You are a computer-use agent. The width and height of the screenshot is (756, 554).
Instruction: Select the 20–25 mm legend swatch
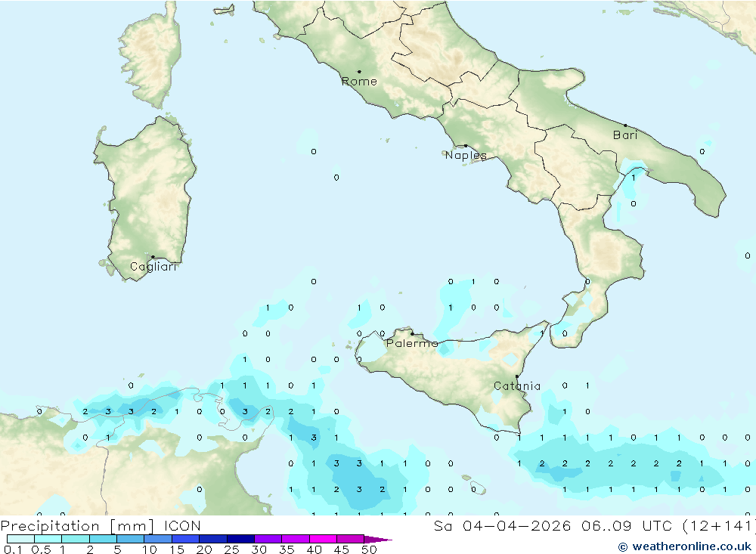click(x=213, y=539)
